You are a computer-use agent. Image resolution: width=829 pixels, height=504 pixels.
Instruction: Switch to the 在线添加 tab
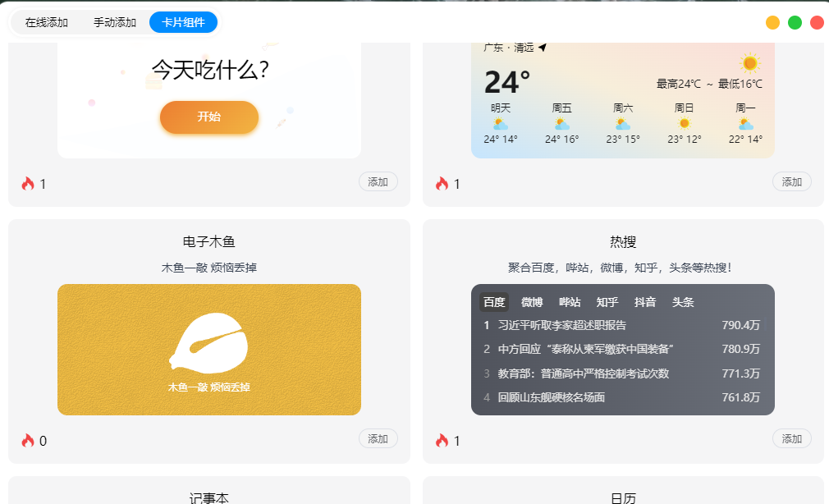coord(47,22)
